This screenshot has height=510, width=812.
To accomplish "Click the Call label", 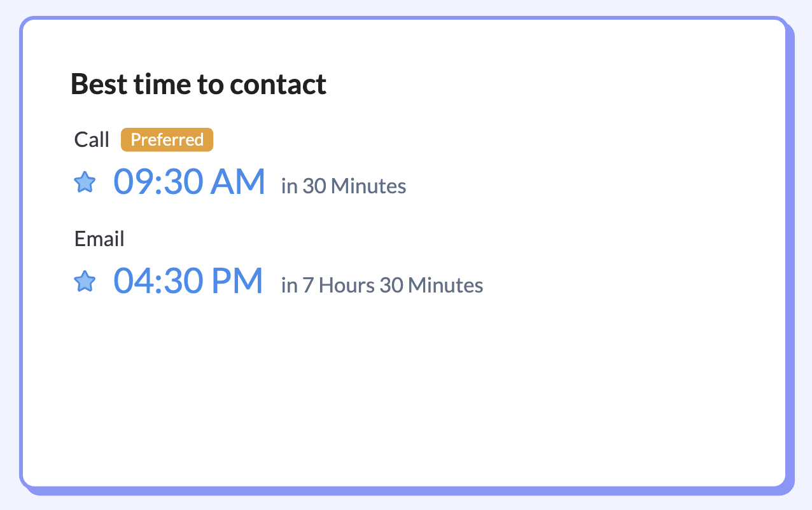I will (92, 140).
